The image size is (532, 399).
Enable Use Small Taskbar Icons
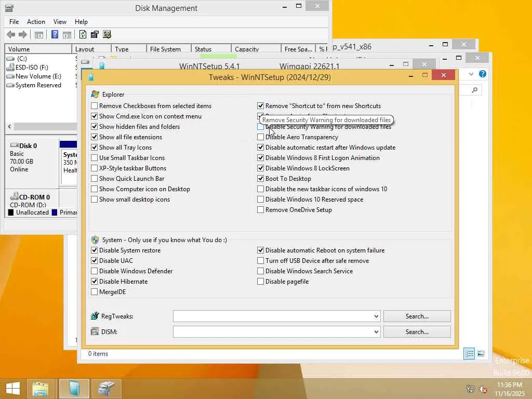coord(95,158)
